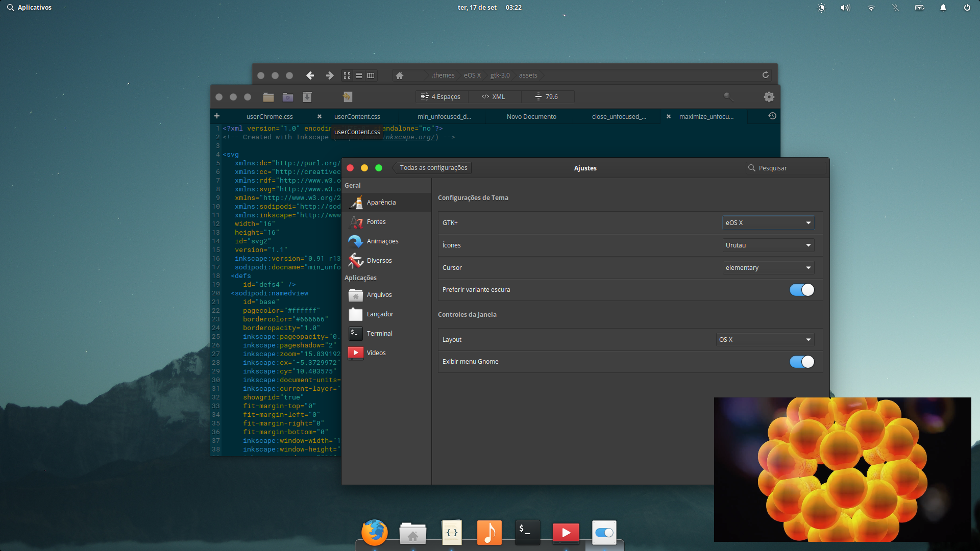Click Todas as configurações back button
Screen dimensions: 980x551
coord(433,168)
